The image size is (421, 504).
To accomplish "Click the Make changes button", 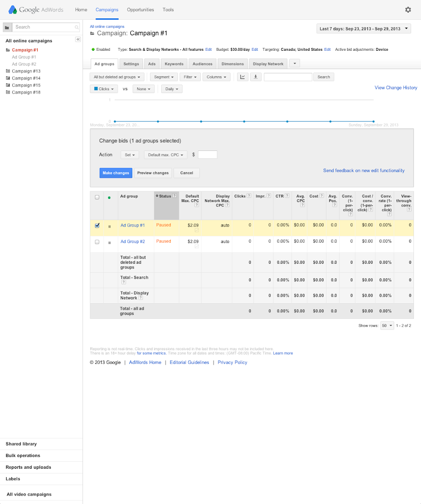I will click(116, 173).
